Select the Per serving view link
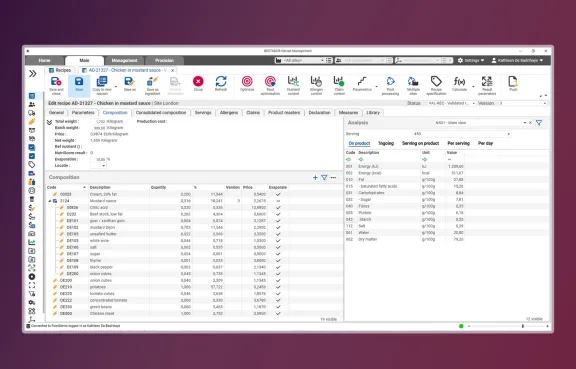The image size is (576, 369). (x=458, y=143)
